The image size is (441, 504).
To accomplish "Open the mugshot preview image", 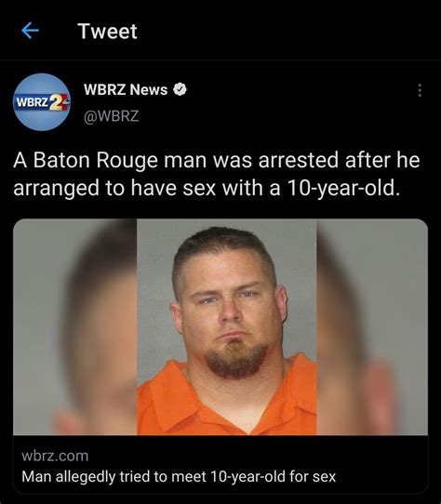I will (x=220, y=327).
